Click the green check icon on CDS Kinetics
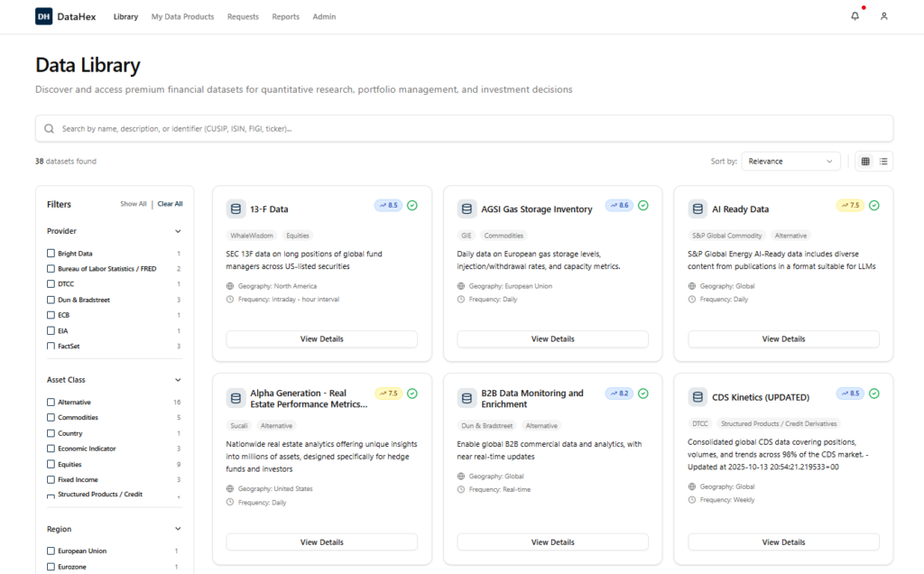Screen dimensions: 924x574 (874, 393)
